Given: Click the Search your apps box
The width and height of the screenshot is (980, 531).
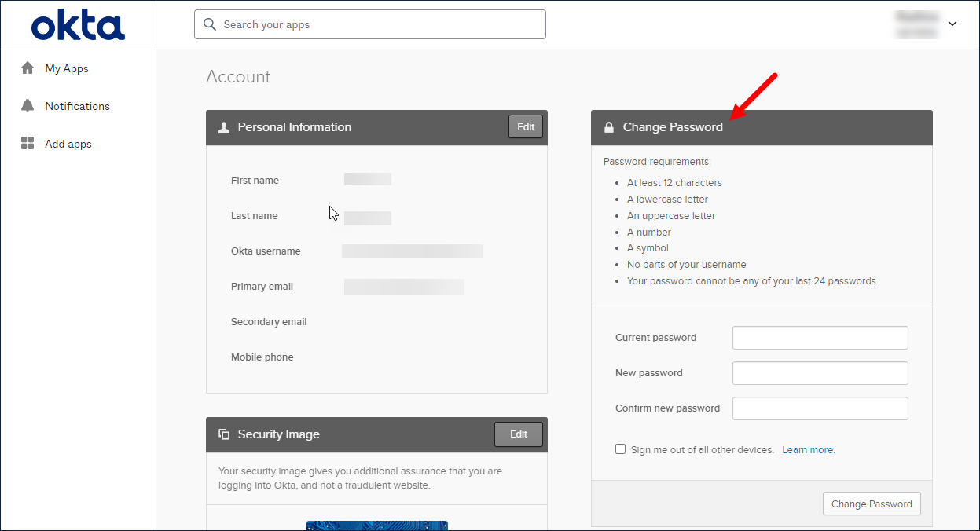Looking at the screenshot, I should (x=370, y=24).
